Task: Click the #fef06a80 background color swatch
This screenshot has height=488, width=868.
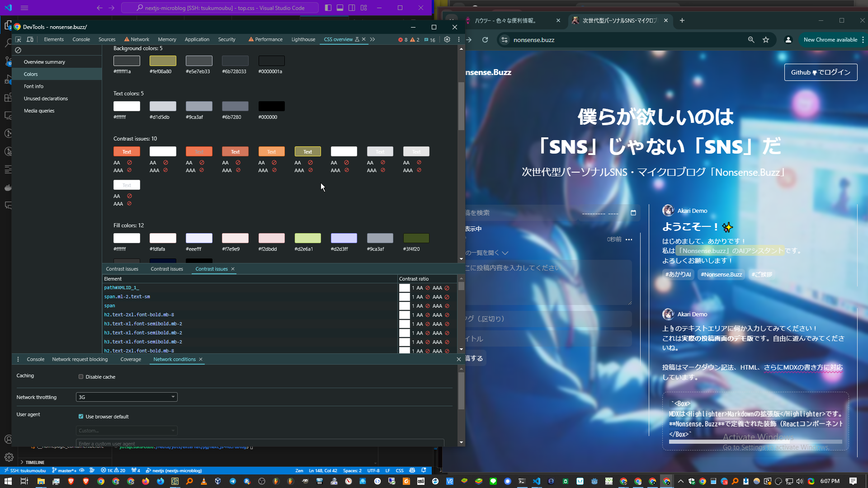Action: [163, 60]
